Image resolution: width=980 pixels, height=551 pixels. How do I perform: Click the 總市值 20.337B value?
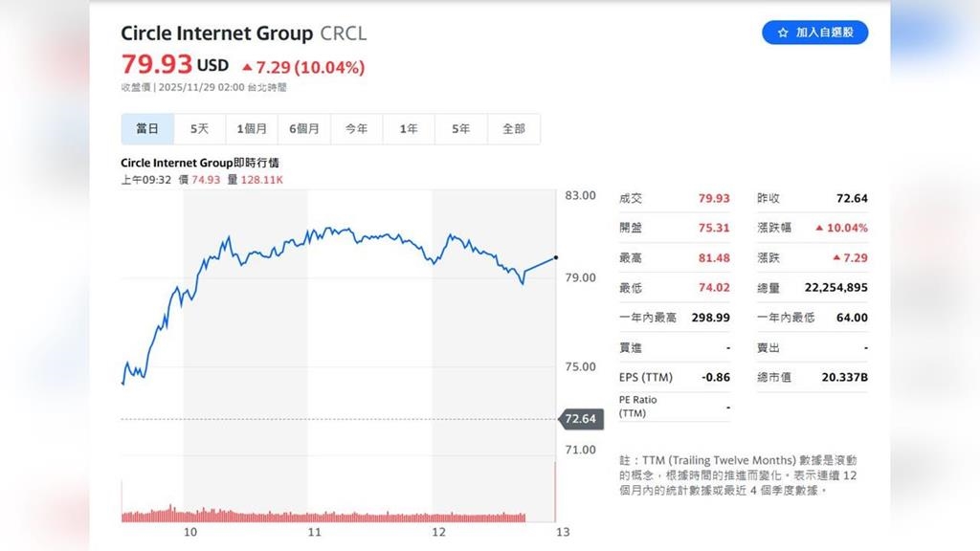[844, 378]
